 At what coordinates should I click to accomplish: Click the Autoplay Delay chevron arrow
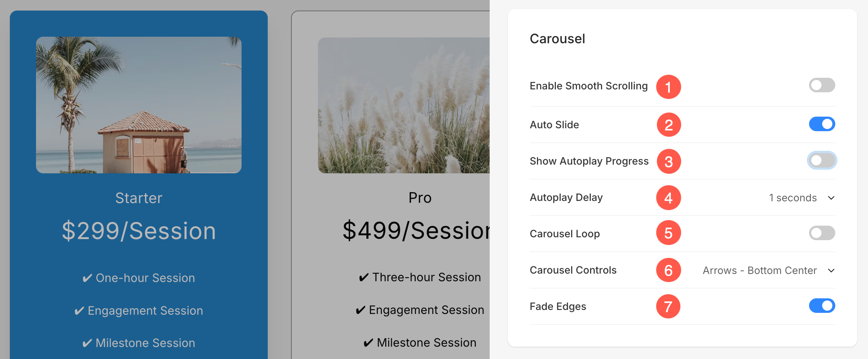point(831,198)
